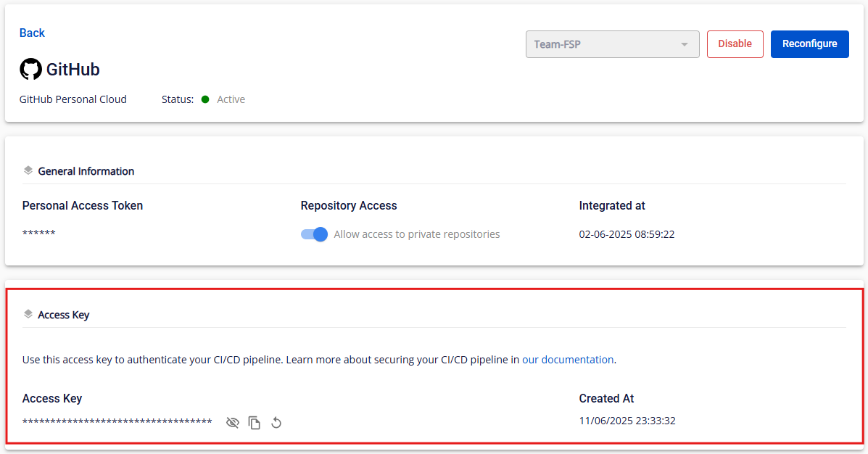Copy the access key to clipboard
The height and width of the screenshot is (454, 868).
(255, 423)
